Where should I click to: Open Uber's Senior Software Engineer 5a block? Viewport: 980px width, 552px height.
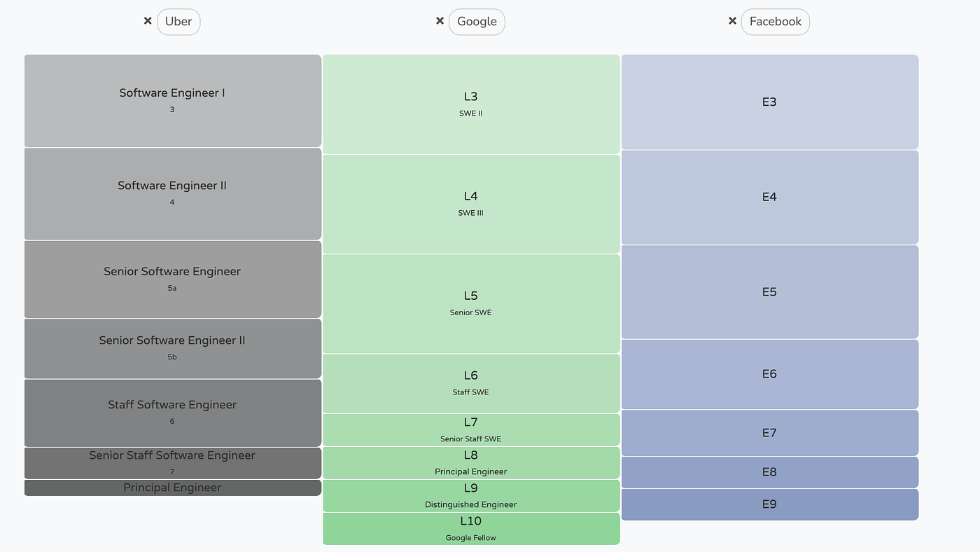[x=172, y=280]
